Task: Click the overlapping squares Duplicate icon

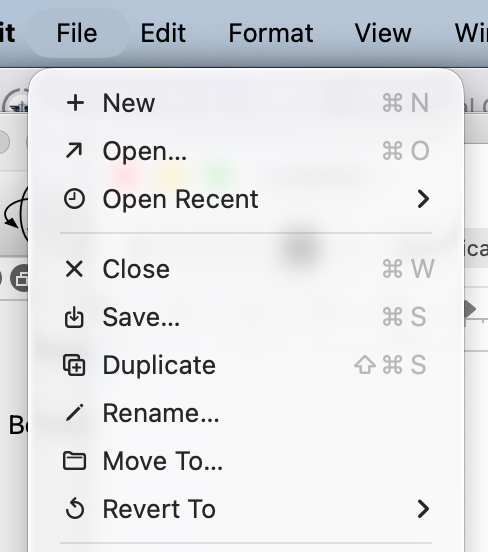Action: pyautogui.click(x=74, y=365)
